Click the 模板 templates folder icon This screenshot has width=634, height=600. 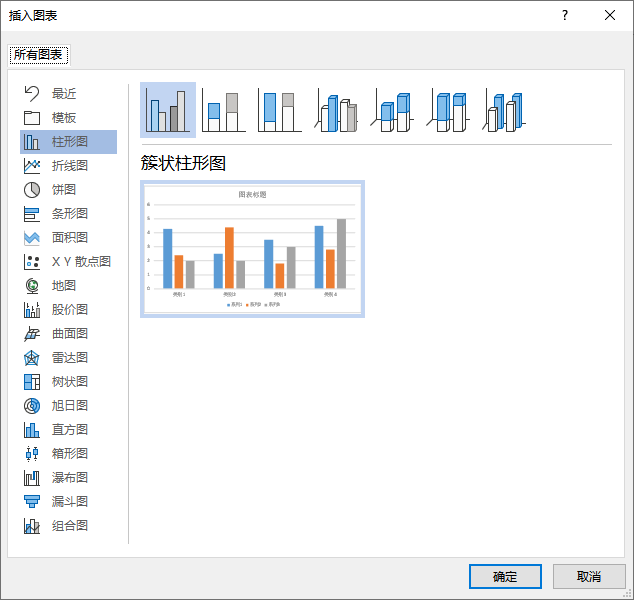(x=32, y=118)
